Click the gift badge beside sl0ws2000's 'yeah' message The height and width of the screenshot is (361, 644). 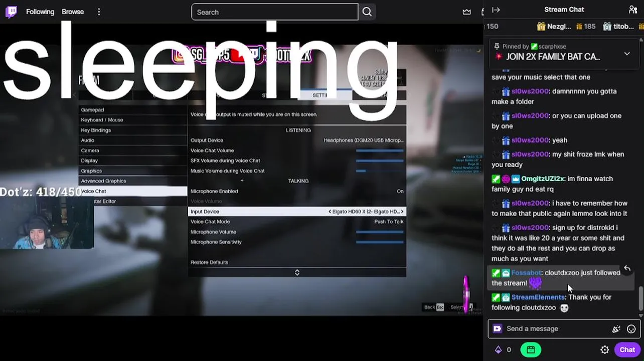coord(506,140)
